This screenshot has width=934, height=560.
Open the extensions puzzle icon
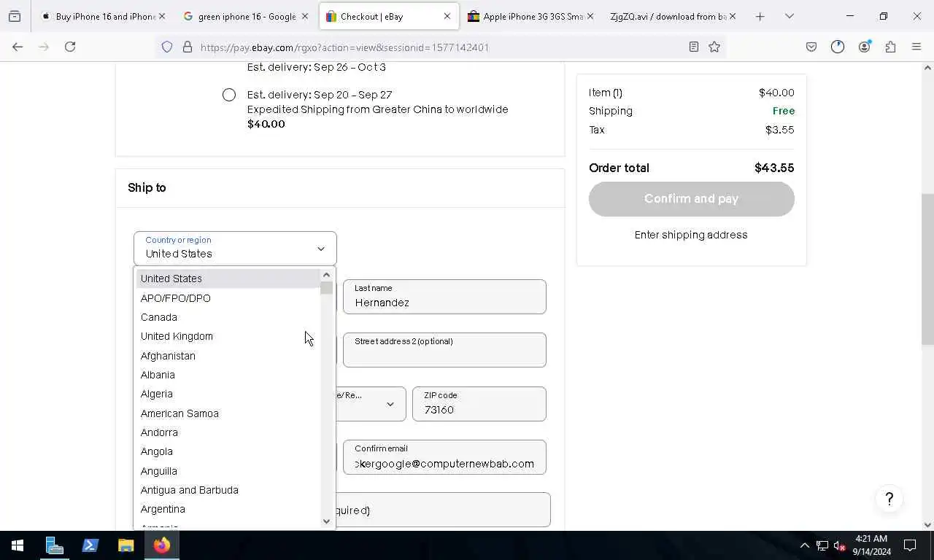890,47
